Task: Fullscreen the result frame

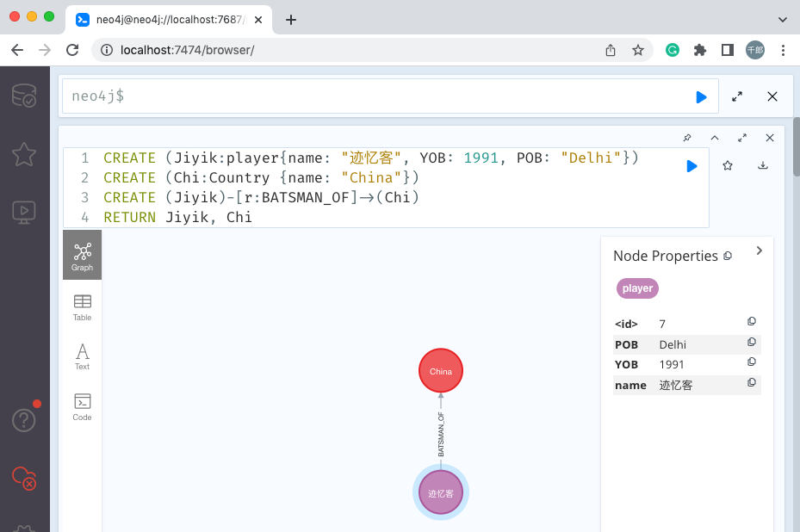Action: click(742, 138)
